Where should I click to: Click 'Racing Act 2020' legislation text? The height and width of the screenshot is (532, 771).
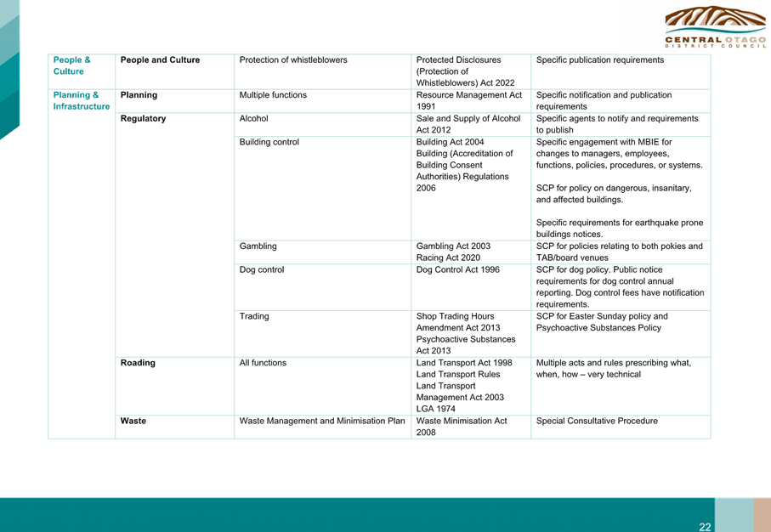tap(448, 258)
